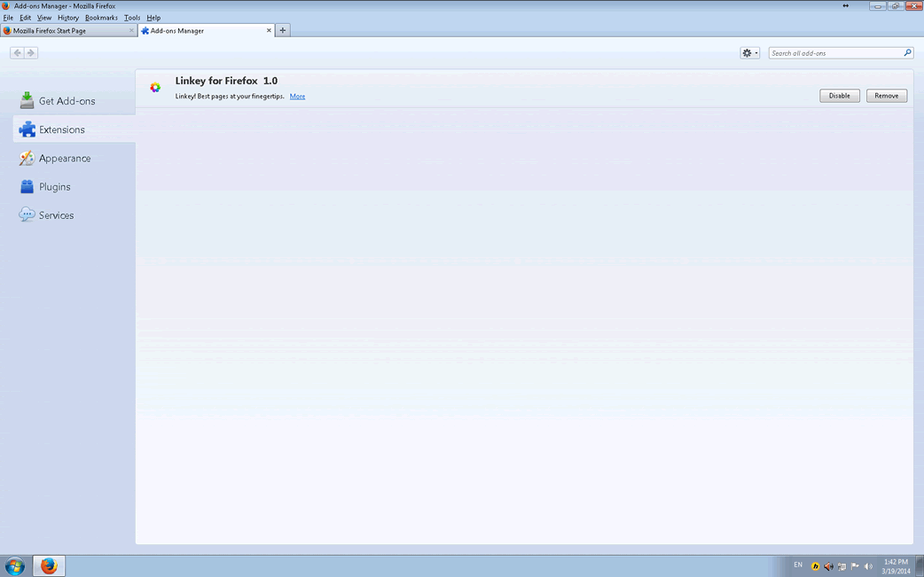Disable the Linkey for Firefox extension
The height and width of the screenshot is (577, 924).
[839, 96]
